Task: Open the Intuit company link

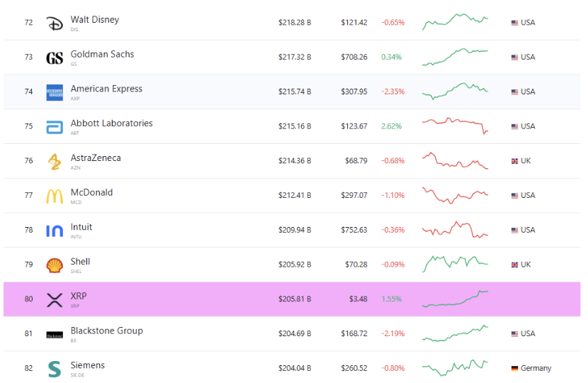Action: pos(81,227)
